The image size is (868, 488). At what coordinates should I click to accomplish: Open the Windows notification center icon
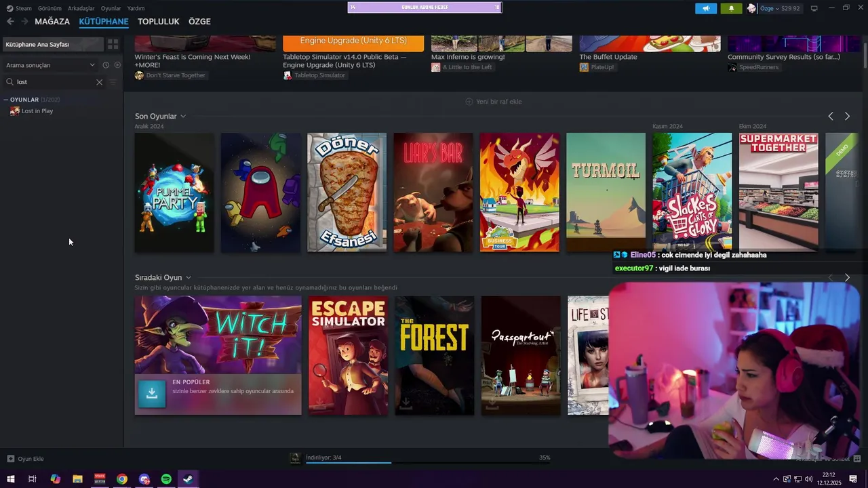(853, 479)
